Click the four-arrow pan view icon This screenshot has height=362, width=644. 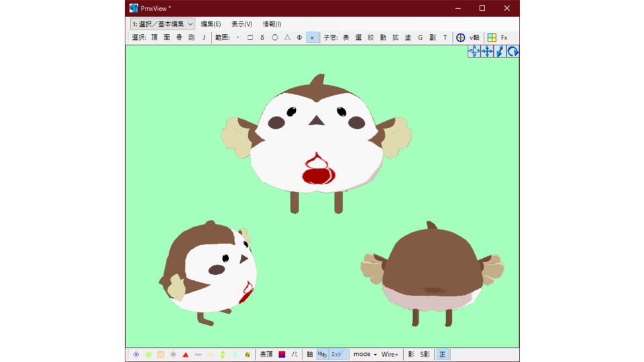(487, 52)
